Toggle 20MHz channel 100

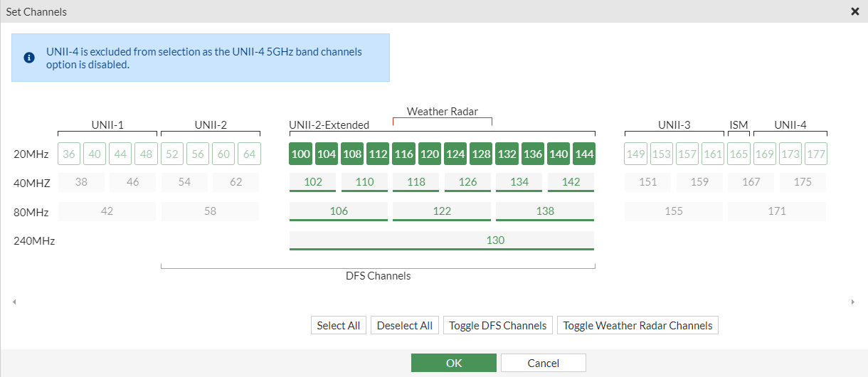click(x=301, y=154)
